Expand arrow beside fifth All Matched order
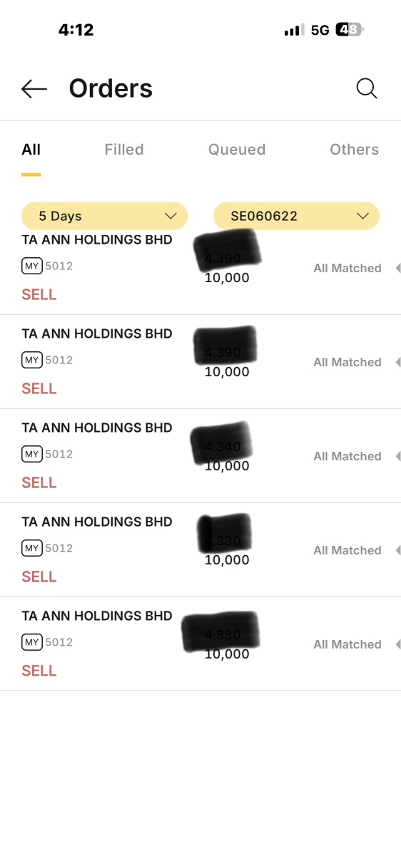This screenshot has width=401, height=868. click(x=397, y=644)
